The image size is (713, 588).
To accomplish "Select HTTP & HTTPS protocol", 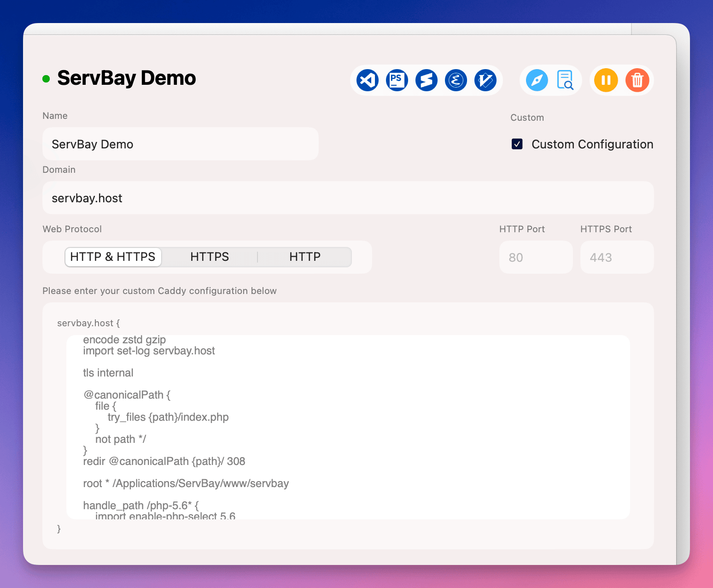I will click(113, 257).
